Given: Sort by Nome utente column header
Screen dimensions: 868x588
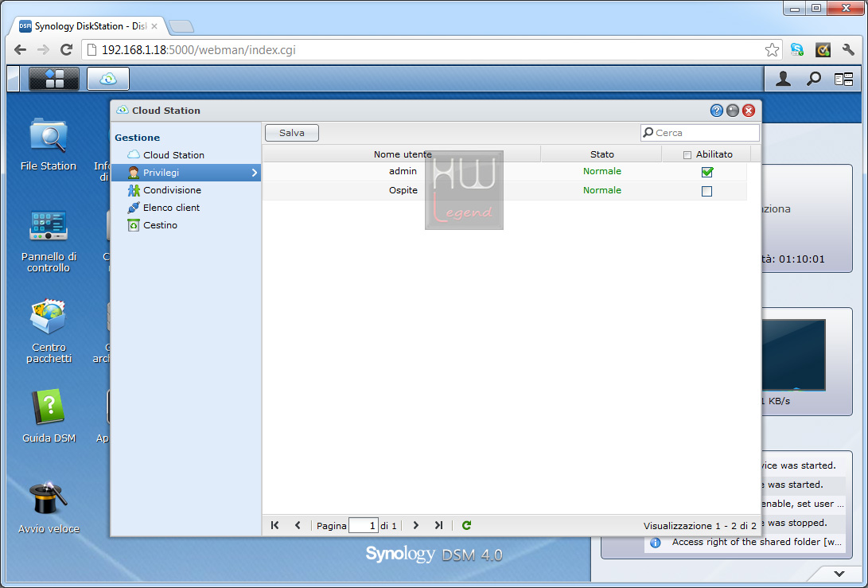Looking at the screenshot, I should click(402, 154).
